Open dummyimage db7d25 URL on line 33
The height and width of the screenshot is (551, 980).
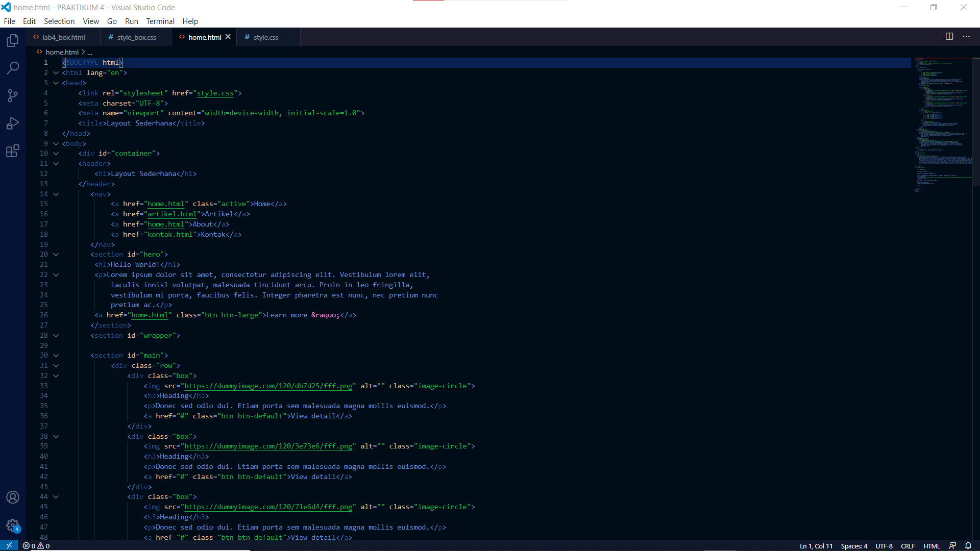point(268,386)
